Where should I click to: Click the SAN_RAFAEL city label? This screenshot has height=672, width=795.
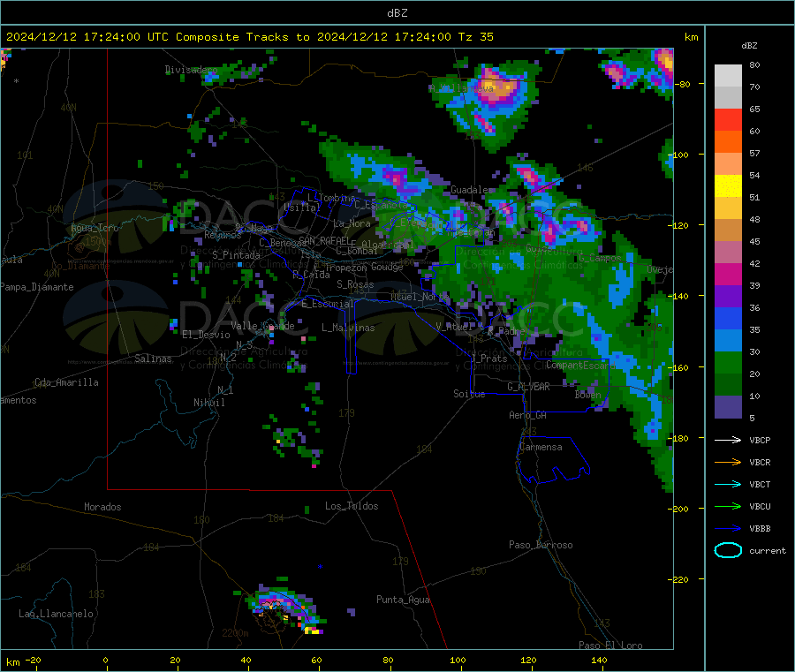point(323,240)
